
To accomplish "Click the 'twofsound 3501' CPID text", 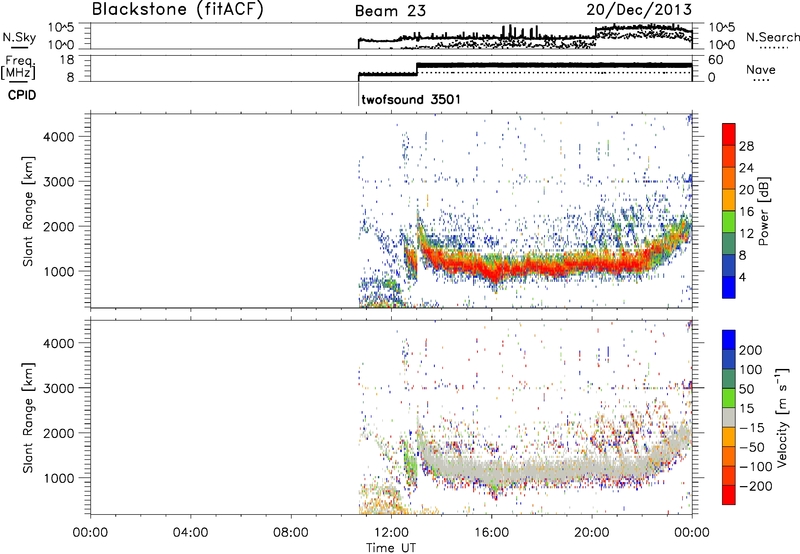I will 411,99.
